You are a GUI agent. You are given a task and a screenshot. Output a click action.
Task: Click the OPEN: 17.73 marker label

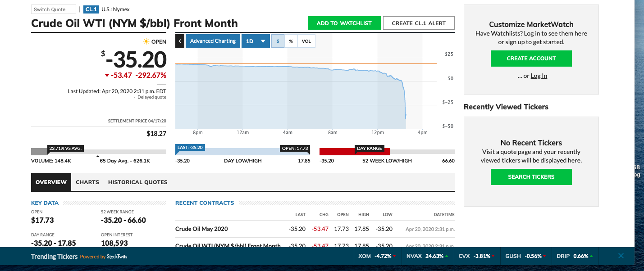point(295,148)
